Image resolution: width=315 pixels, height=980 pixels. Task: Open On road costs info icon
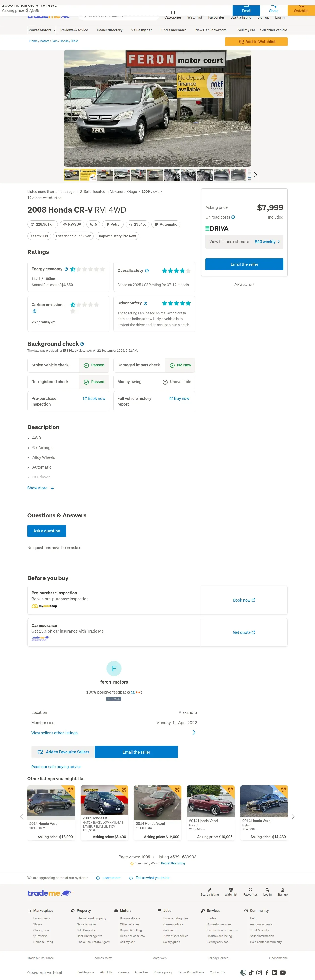click(233, 217)
